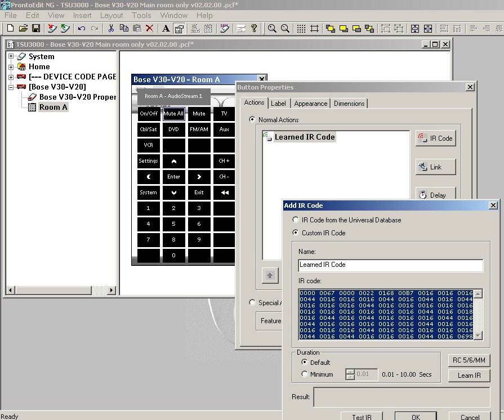The height and width of the screenshot is (420, 504).
Task: Select IR Code from the Universal Database
Action: [x=296, y=220]
